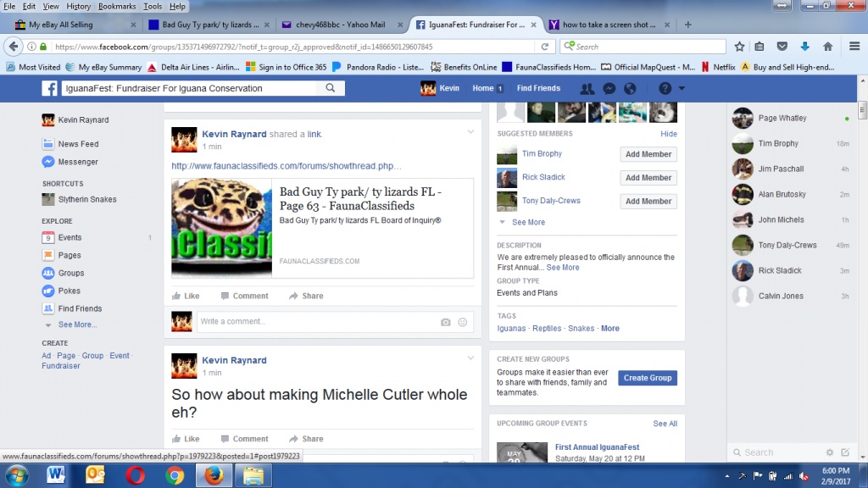Click the Write a comment field

point(319,321)
